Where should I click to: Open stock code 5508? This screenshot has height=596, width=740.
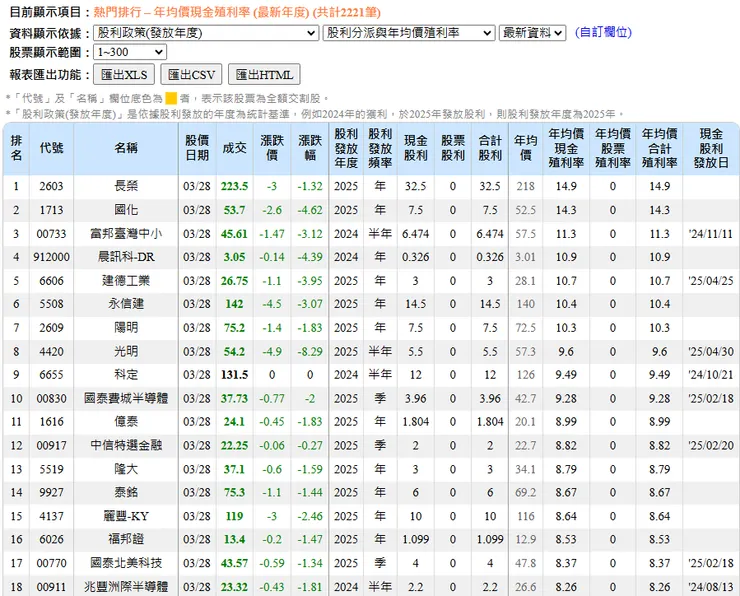(51, 304)
